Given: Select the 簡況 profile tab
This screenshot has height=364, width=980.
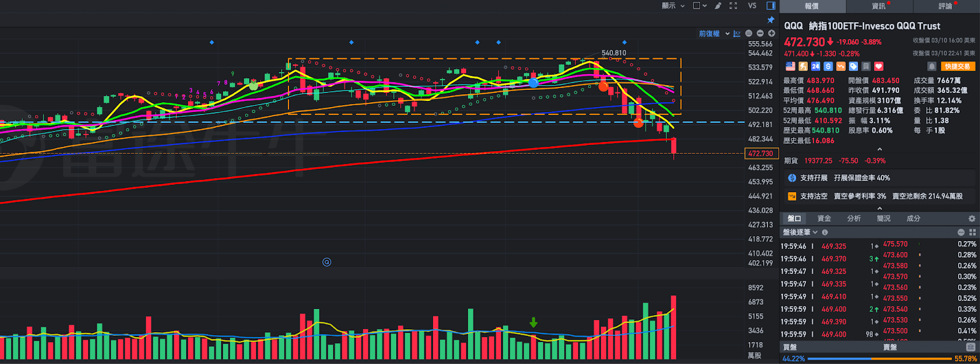Looking at the screenshot, I should 884,218.
